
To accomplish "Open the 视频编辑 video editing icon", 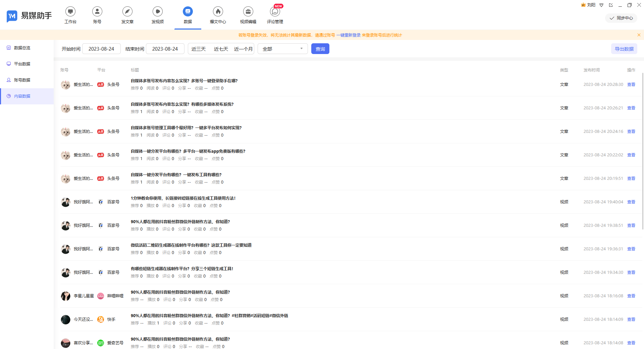I will (x=248, y=12).
